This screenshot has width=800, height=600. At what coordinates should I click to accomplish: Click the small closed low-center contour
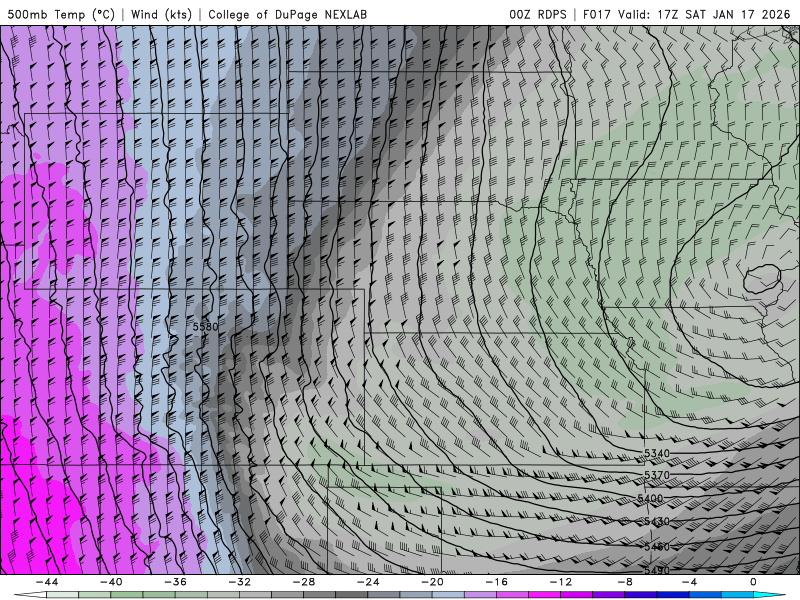pyautogui.click(x=762, y=279)
